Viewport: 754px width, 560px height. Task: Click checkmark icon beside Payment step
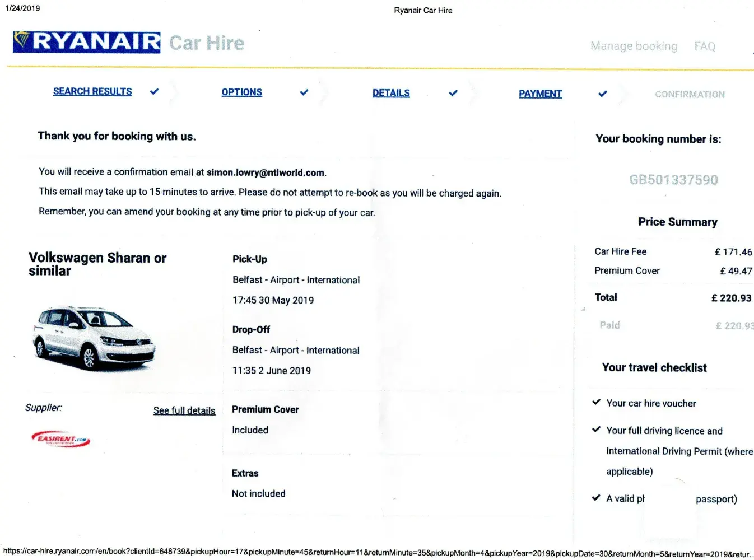pos(602,94)
